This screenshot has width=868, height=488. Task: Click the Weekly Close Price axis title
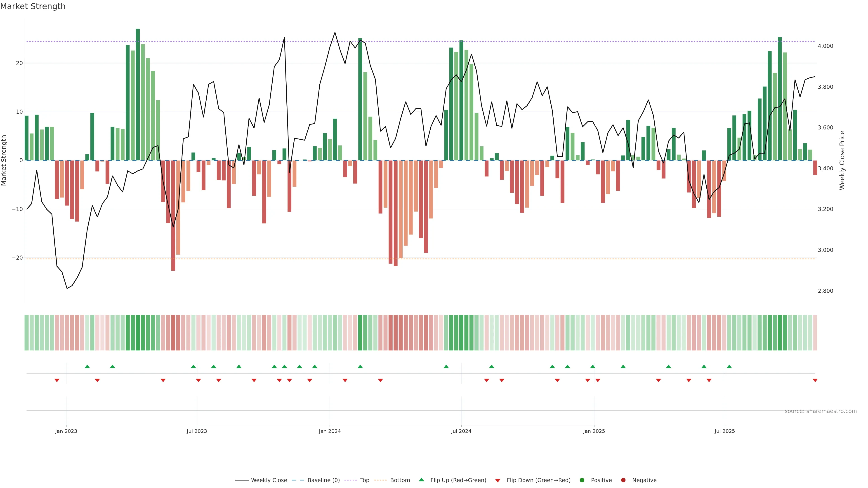(842, 160)
